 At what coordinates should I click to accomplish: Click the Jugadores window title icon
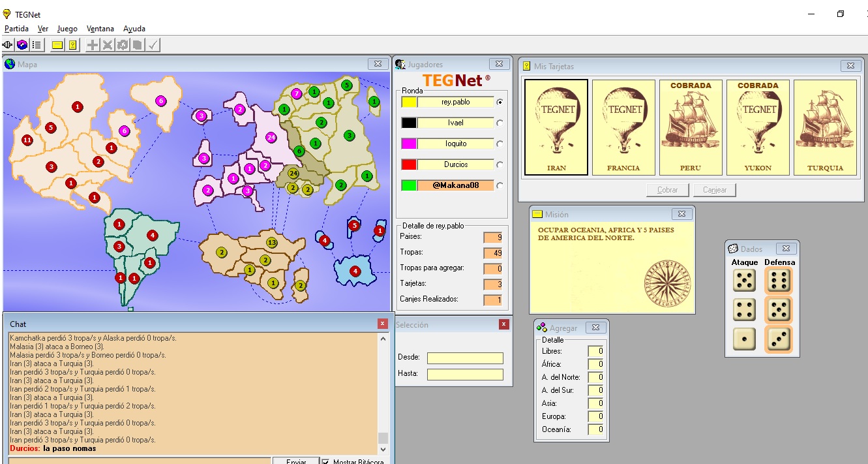(x=400, y=64)
